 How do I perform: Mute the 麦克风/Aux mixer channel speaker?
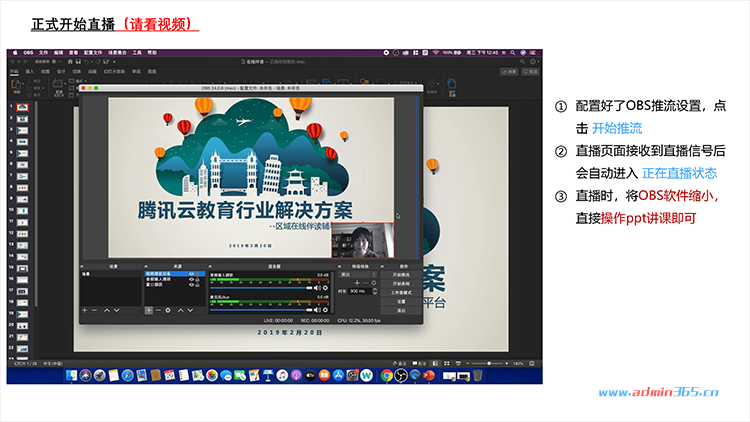pyautogui.click(x=317, y=310)
